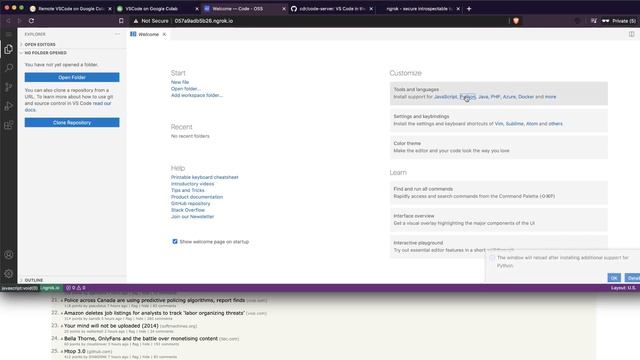
Task: Click the Open Folder button
Action: 72,77
